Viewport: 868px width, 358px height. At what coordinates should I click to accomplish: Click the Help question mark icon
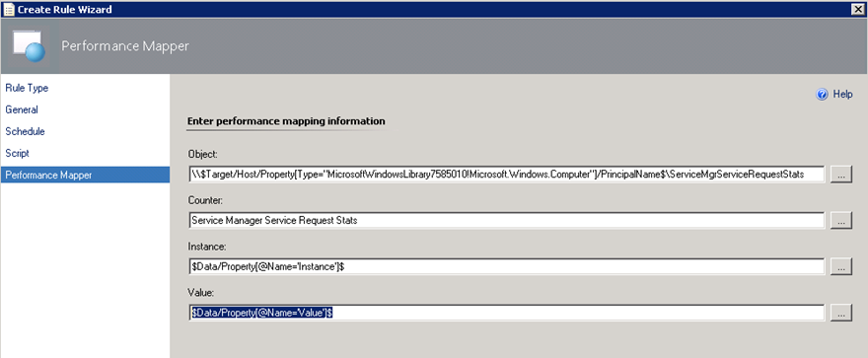[x=822, y=95]
